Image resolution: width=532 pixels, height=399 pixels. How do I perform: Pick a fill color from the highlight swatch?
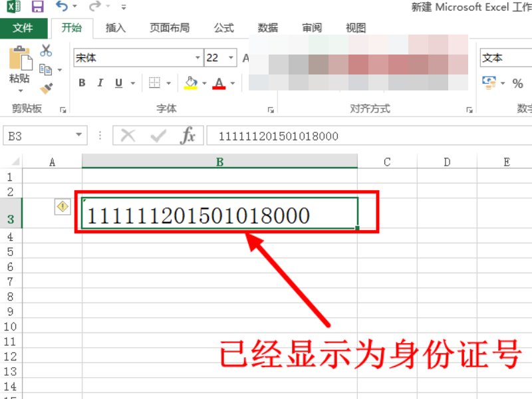pos(190,82)
